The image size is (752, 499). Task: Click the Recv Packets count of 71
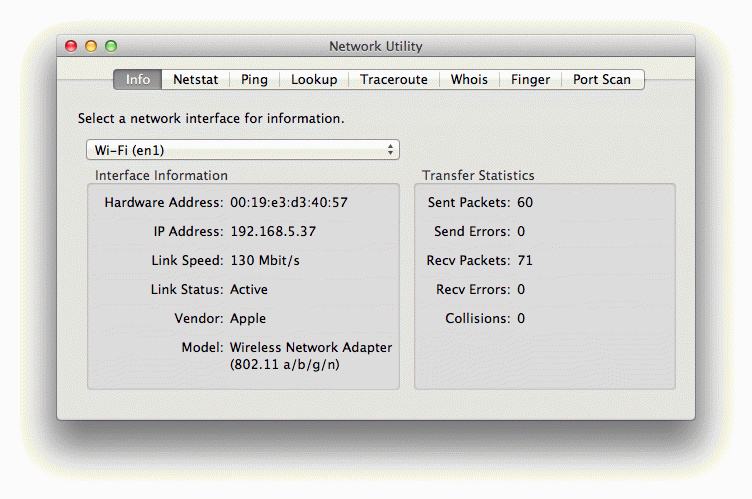pos(525,260)
